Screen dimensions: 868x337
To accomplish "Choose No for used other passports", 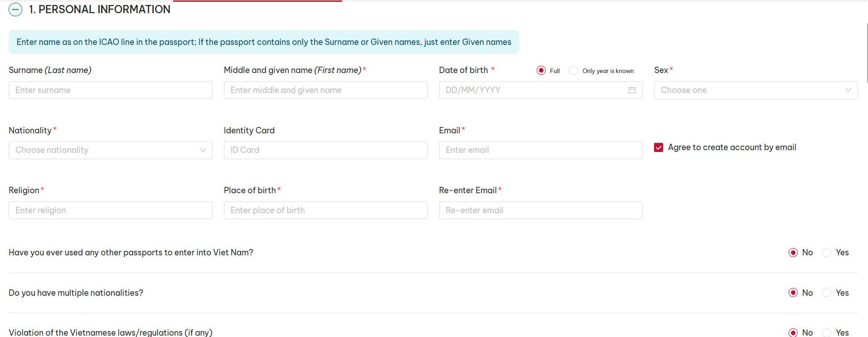I will [x=793, y=253].
